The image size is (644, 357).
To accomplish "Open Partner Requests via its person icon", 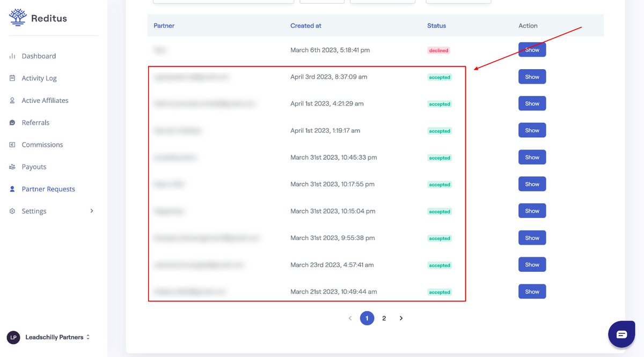I will click(13, 189).
